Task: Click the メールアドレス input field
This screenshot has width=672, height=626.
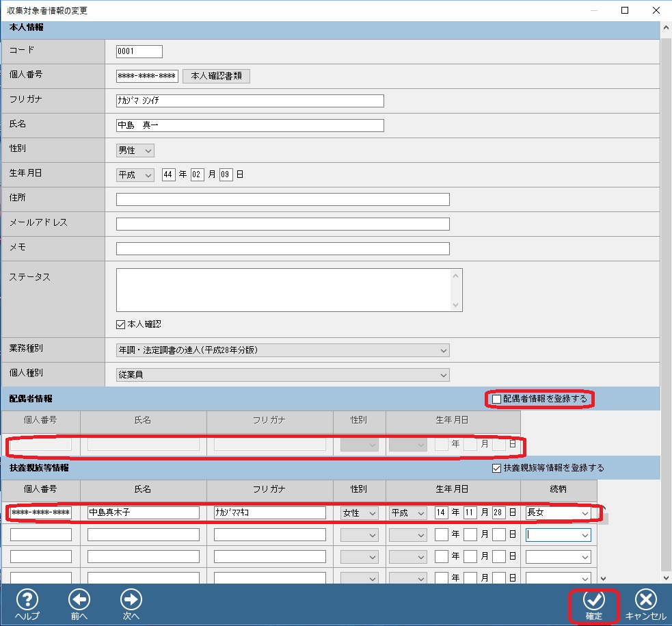Action: pyautogui.click(x=282, y=224)
